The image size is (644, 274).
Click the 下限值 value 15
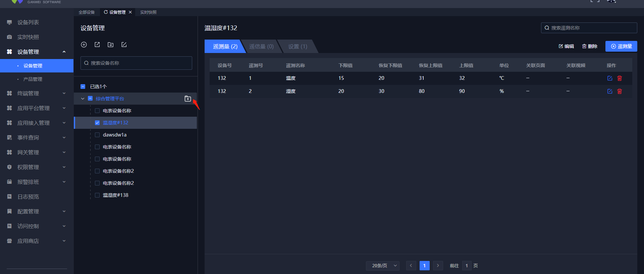pyautogui.click(x=341, y=78)
